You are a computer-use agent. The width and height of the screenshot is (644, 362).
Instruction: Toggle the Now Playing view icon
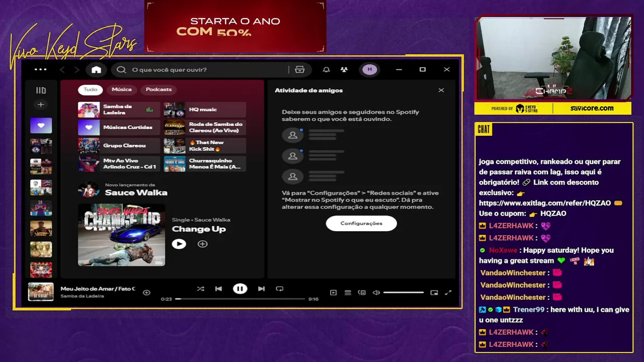click(x=333, y=293)
